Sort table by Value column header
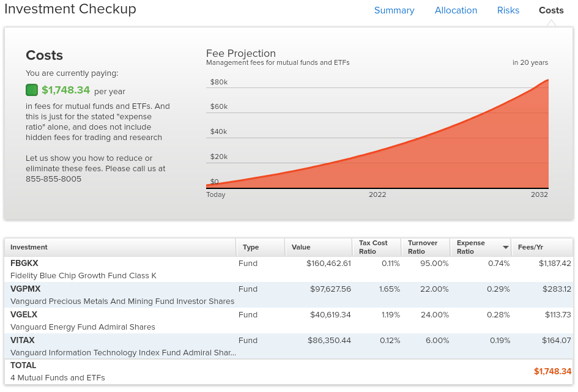578x392 pixels. [x=301, y=247]
